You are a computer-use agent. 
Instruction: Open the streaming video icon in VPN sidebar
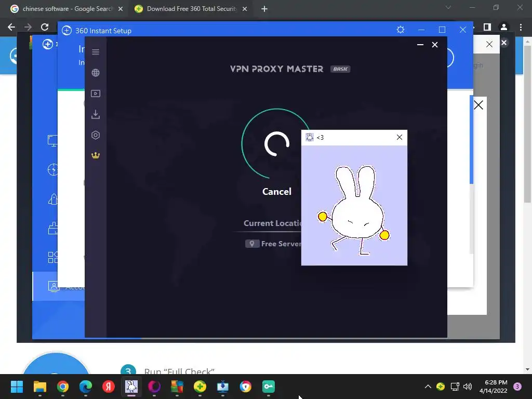(96, 94)
